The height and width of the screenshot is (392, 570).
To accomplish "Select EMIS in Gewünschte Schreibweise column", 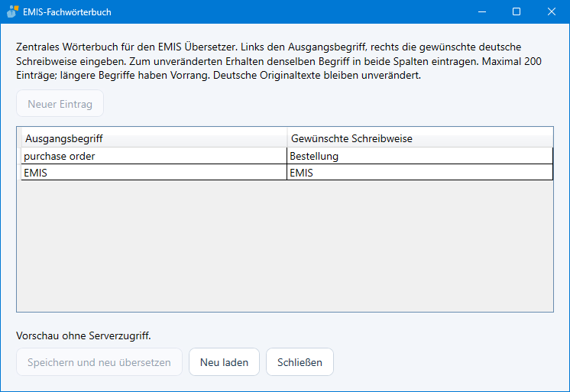I will click(420, 173).
